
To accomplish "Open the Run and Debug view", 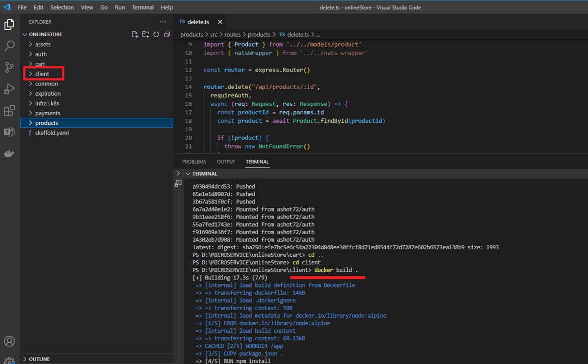I will click(10, 89).
